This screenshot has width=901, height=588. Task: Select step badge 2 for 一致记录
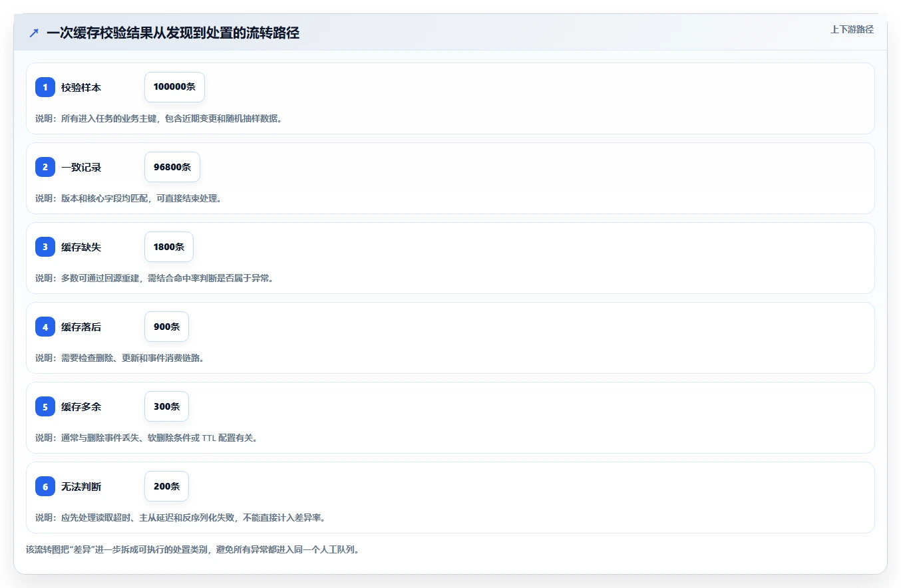(45, 167)
